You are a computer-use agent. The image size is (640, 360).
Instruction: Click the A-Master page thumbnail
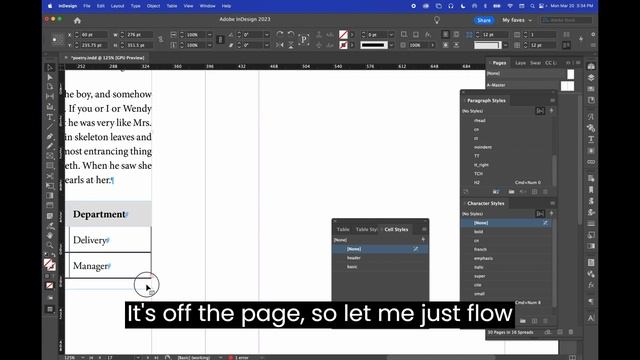567,86
